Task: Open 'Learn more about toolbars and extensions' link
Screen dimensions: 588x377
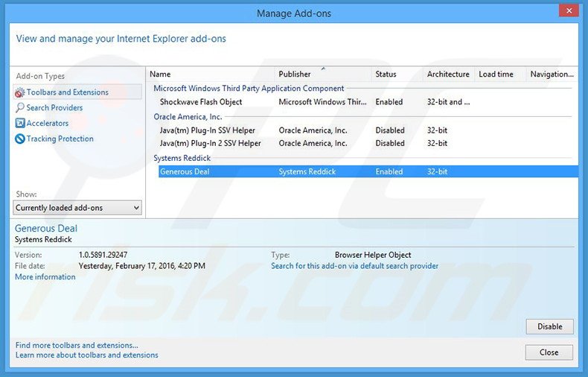Action: click(86, 355)
